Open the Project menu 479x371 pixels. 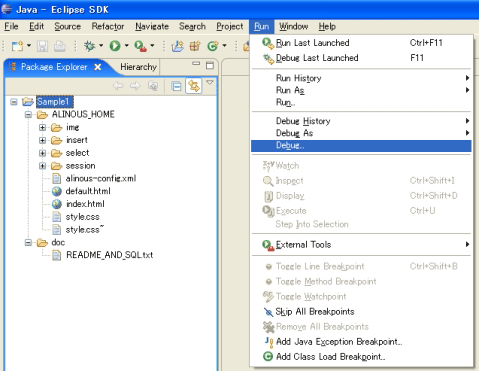[230, 26]
